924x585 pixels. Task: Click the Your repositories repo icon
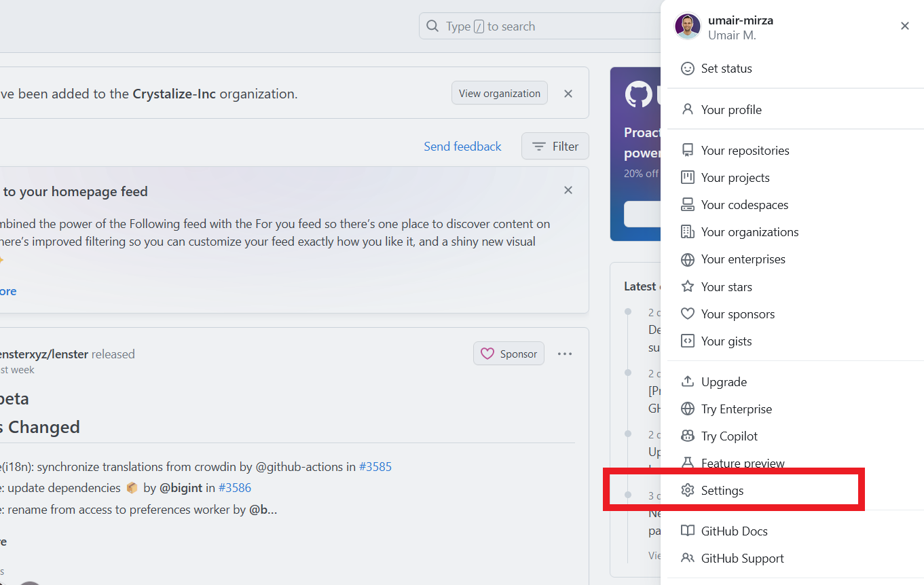coord(688,151)
